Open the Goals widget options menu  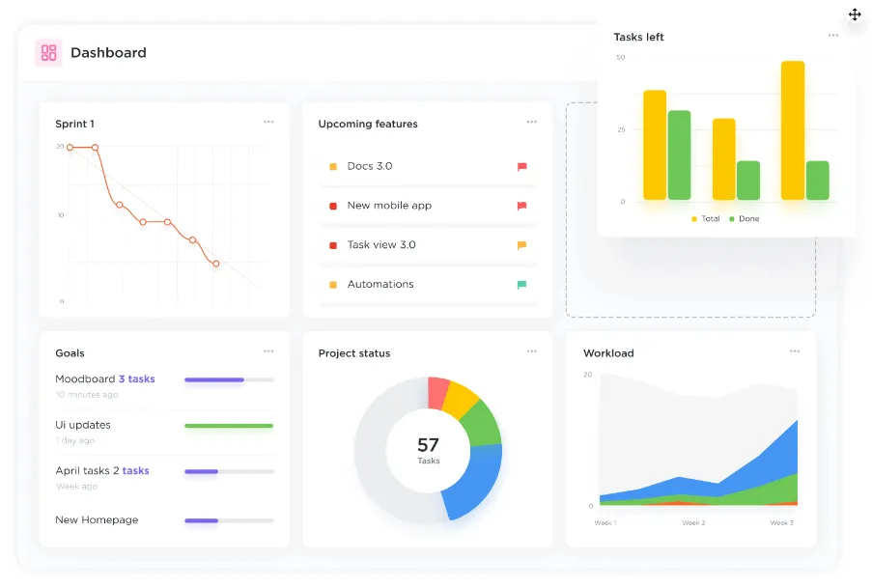pyautogui.click(x=268, y=351)
